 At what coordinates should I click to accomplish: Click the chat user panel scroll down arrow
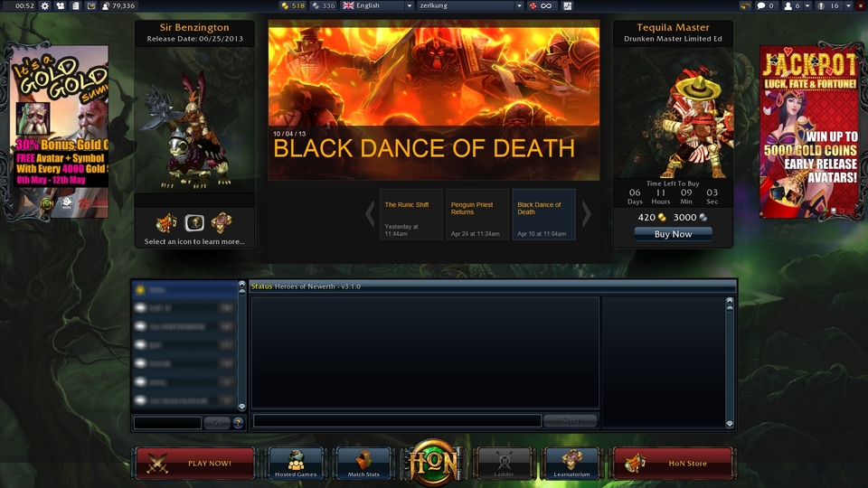(x=730, y=424)
